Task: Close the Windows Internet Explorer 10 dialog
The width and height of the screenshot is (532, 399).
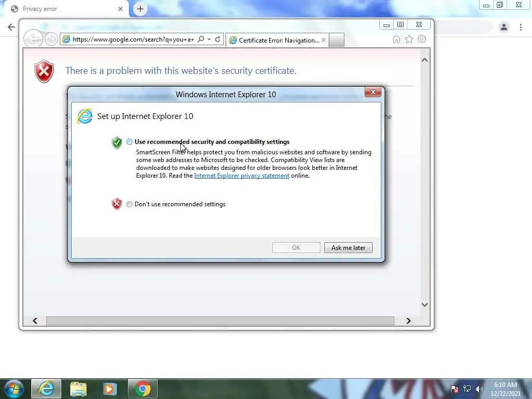Action: 373,92
